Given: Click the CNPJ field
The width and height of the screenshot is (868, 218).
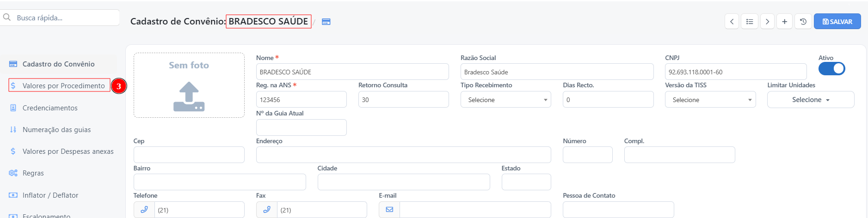Looking at the screenshot, I should point(736,72).
